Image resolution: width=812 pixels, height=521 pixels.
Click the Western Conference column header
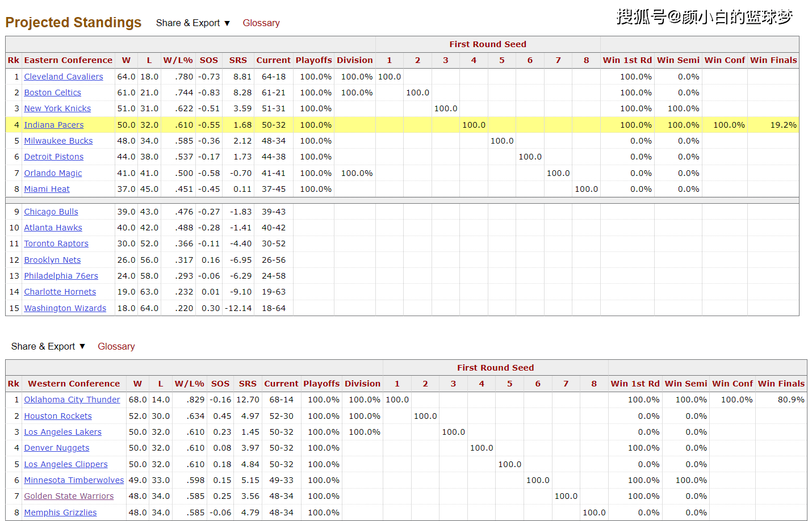[74, 384]
